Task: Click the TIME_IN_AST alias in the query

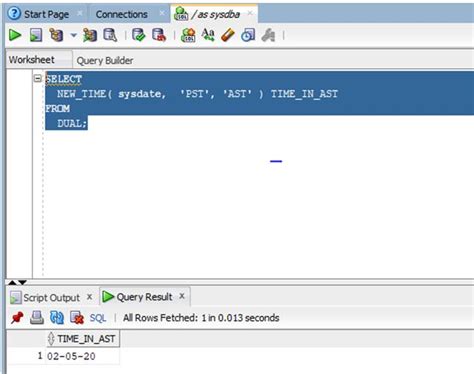Action: point(304,94)
